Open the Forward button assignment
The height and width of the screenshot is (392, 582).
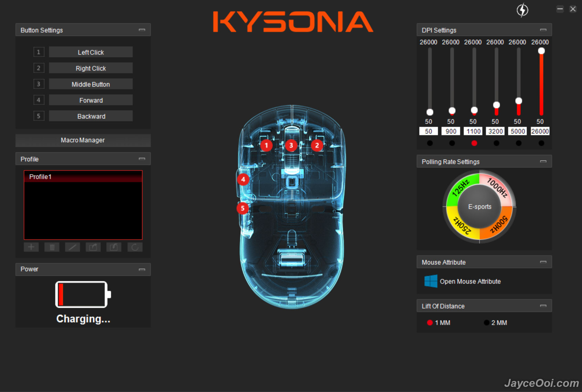91,100
